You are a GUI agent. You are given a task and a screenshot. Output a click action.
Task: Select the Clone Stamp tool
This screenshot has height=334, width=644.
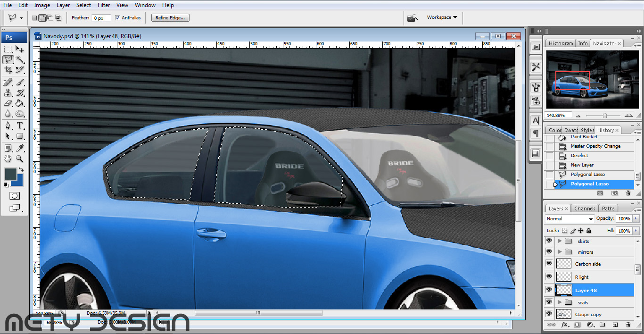(8, 93)
